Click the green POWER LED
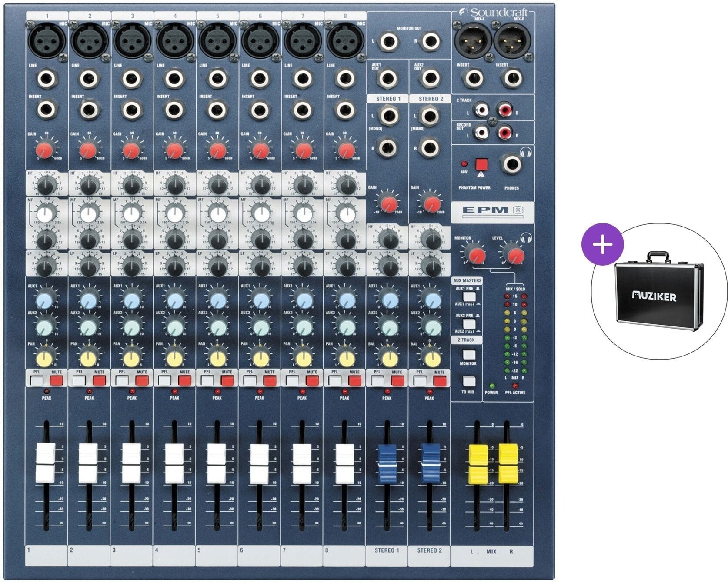728x583 pixels. [491, 386]
